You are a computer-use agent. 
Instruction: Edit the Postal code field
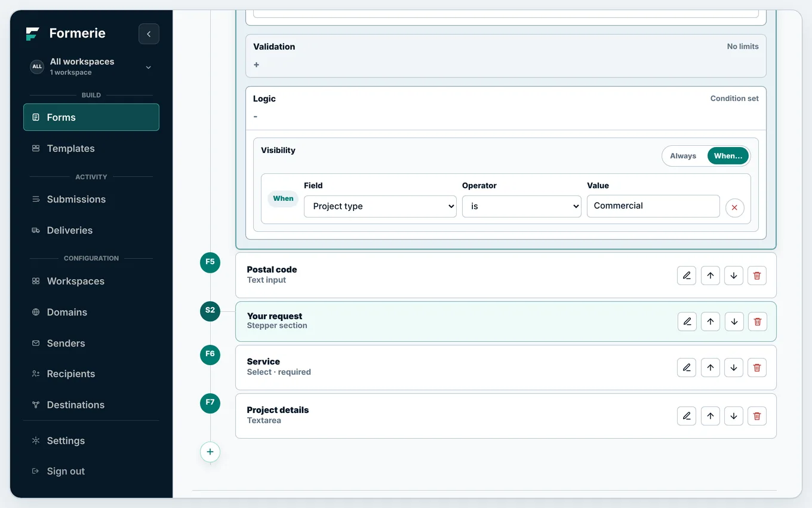point(687,276)
